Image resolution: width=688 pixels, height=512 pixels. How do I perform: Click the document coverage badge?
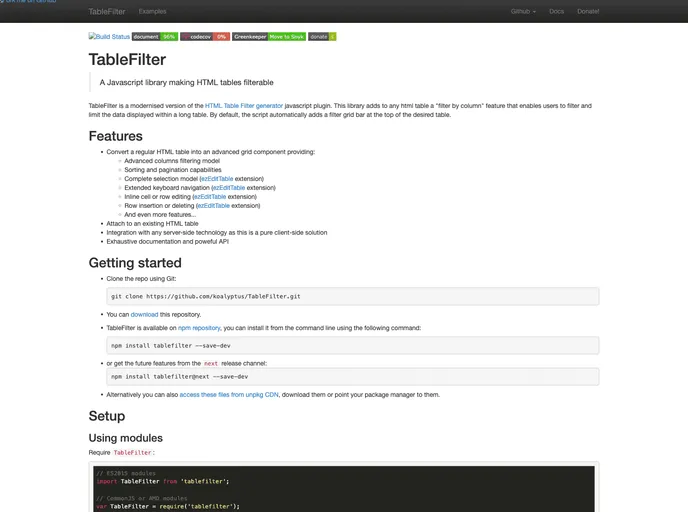(155, 37)
